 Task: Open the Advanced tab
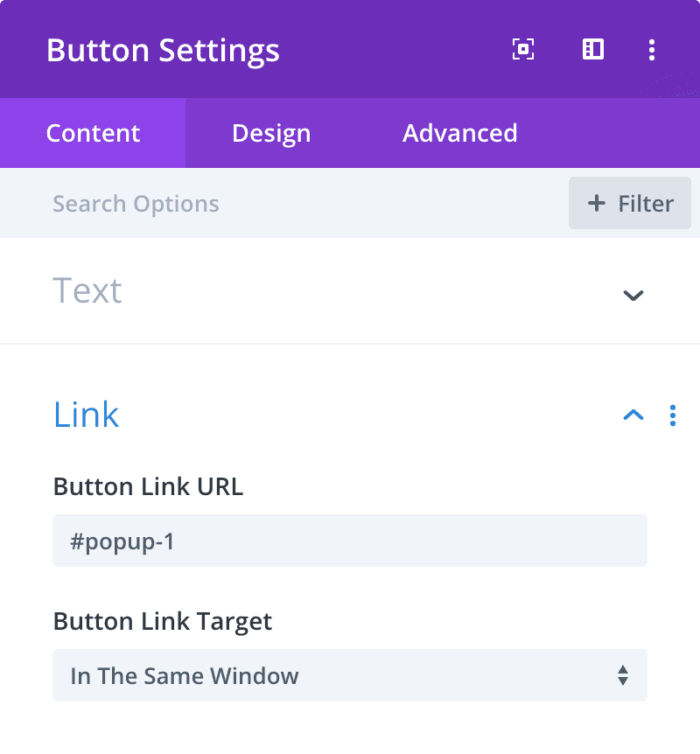coord(460,133)
